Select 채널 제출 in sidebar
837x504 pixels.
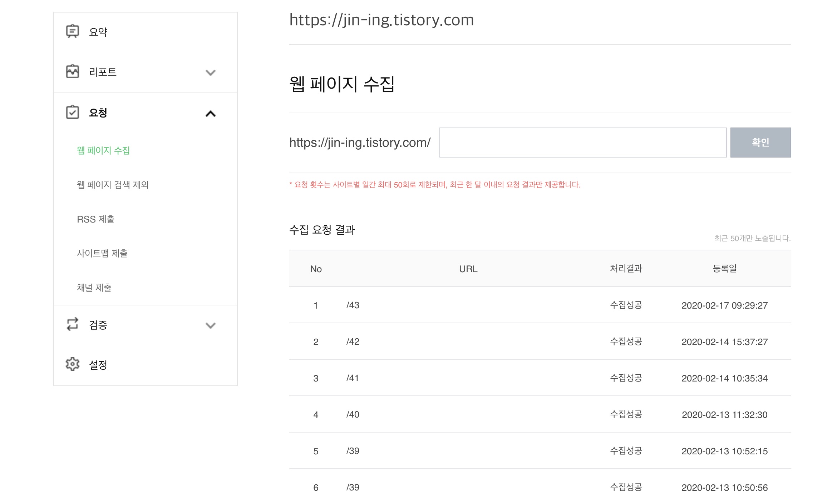click(x=94, y=288)
